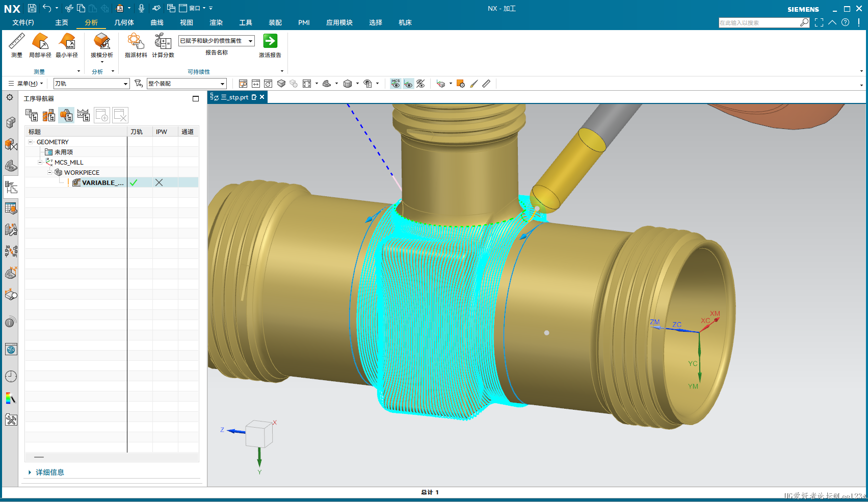Collapse the ribbon with up chevron

click(832, 22)
